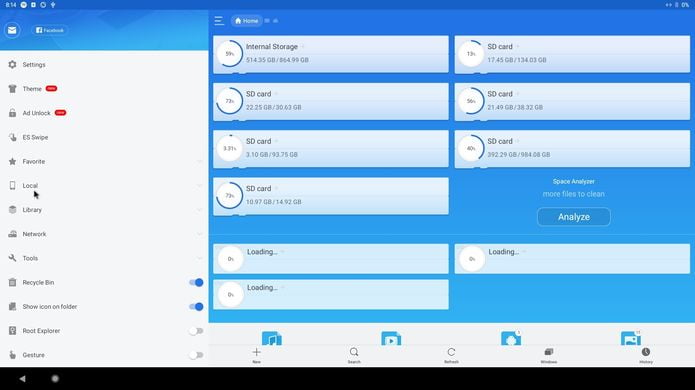Click the Refresh icon

click(x=451, y=352)
